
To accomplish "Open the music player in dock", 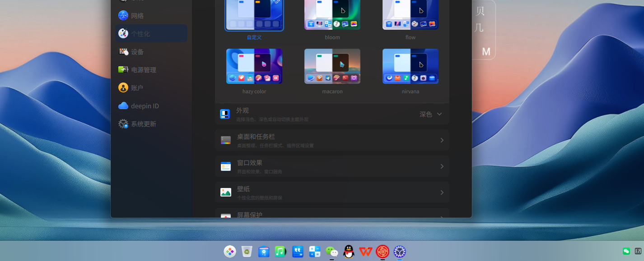I will tap(280, 252).
